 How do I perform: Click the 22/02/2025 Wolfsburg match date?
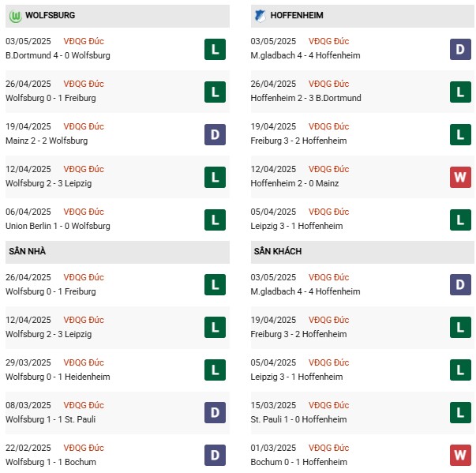tap(28, 448)
